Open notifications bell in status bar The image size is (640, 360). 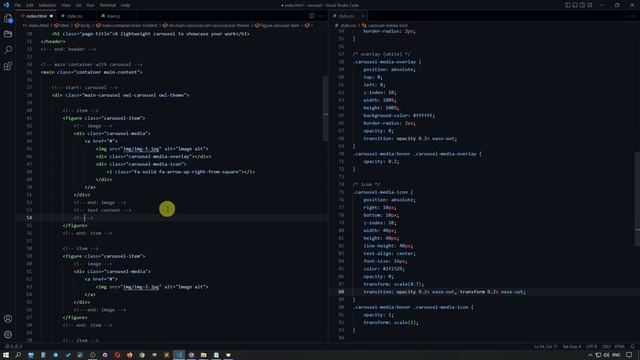tap(632, 347)
